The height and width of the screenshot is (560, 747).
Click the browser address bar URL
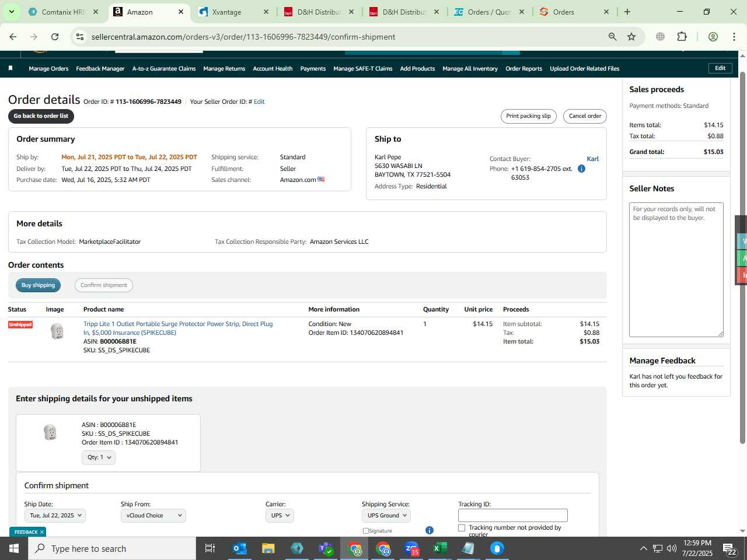pos(243,37)
